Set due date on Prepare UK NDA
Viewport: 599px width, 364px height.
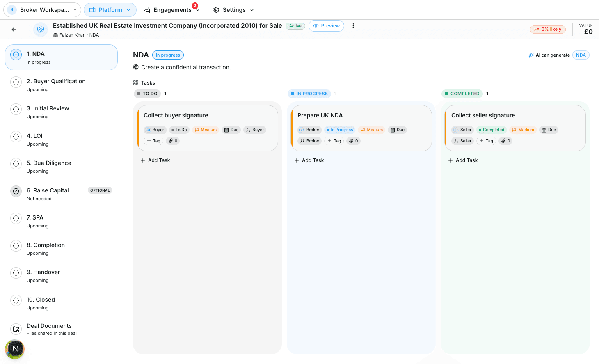398,130
